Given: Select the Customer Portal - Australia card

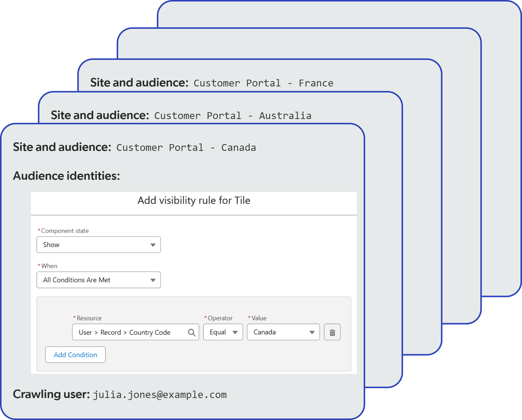Looking at the screenshot, I should 181,115.
